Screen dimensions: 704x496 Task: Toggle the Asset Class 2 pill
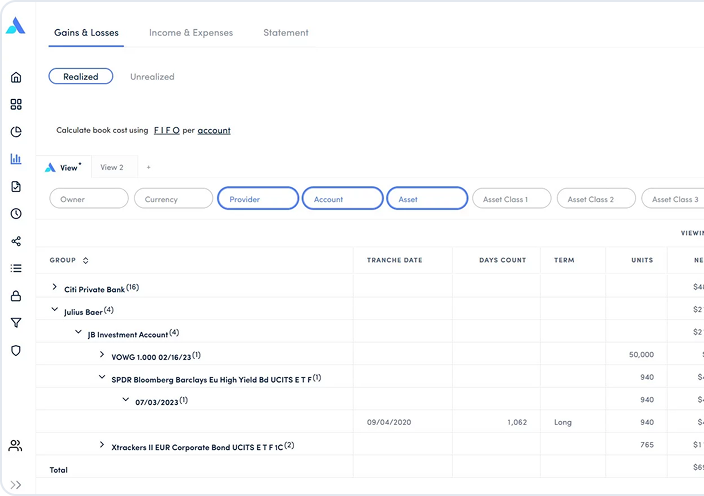tap(596, 199)
